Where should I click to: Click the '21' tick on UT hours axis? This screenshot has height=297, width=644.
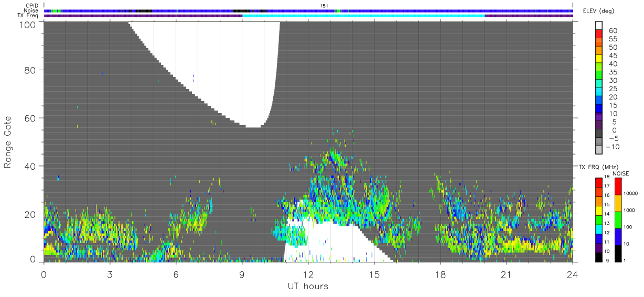507,274
